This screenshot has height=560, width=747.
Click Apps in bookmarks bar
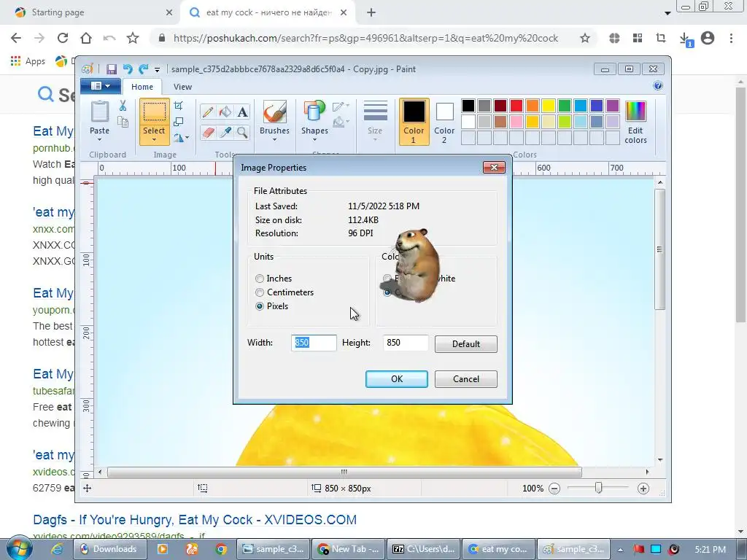(x=28, y=61)
